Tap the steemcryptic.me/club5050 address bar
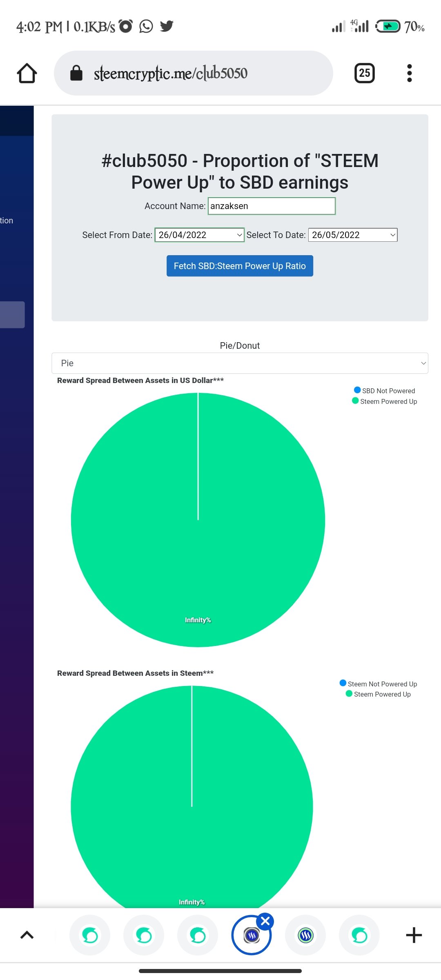 pyautogui.click(x=192, y=73)
